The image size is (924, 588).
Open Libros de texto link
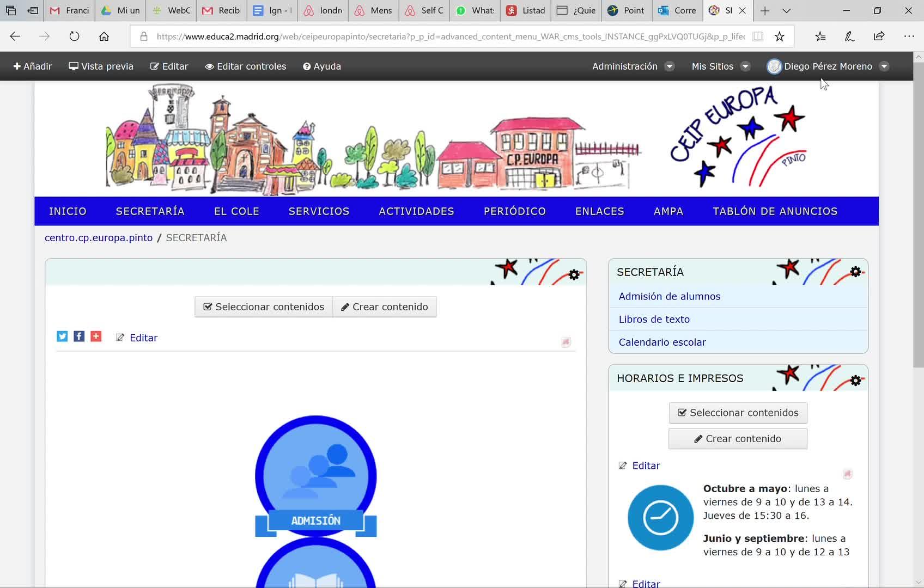point(654,319)
